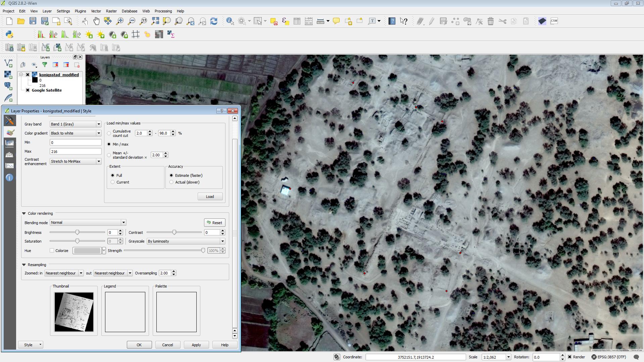Open the Contrast enhancement dropdown
The image size is (644, 362).
pos(76,161)
